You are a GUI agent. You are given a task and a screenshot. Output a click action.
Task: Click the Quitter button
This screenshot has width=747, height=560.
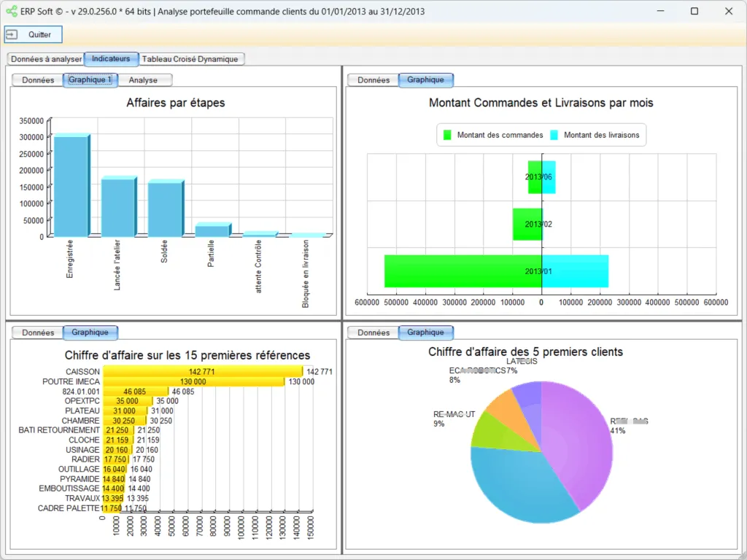pos(34,34)
